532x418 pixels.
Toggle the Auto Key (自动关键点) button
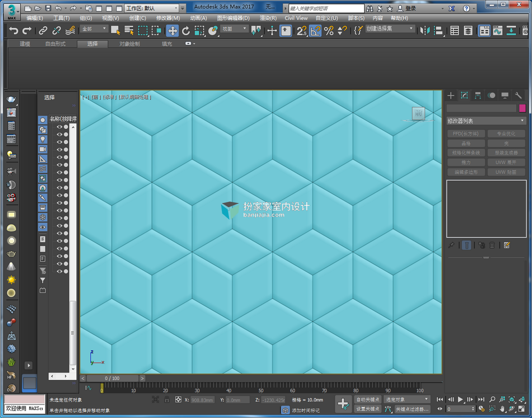click(368, 400)
